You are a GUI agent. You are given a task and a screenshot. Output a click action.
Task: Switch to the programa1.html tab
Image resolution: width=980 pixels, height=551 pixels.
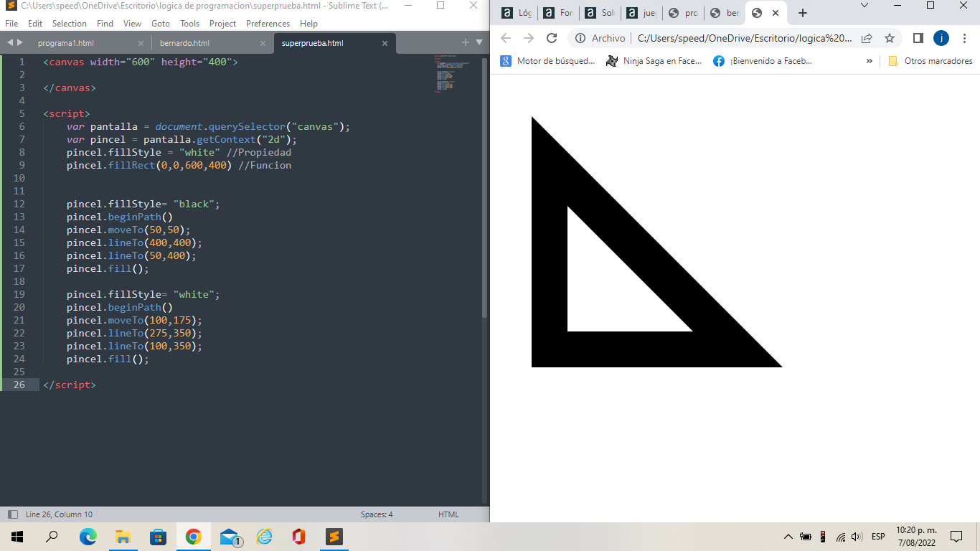point(66,43)
